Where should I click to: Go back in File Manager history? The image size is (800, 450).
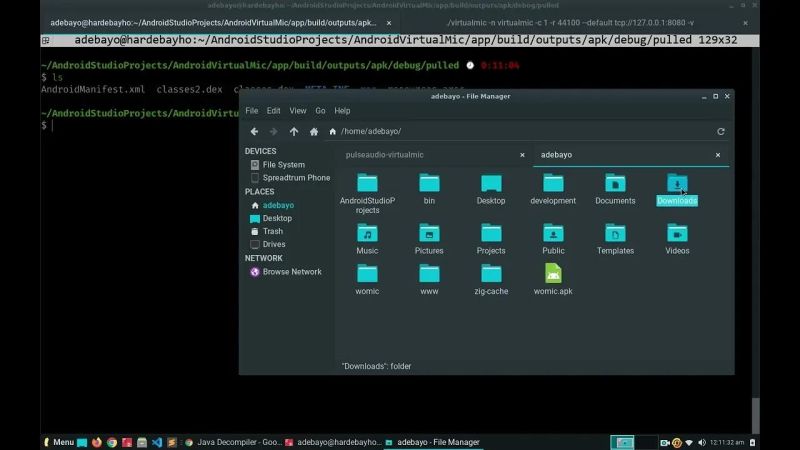pyautogui.click(x=254, y=132)
